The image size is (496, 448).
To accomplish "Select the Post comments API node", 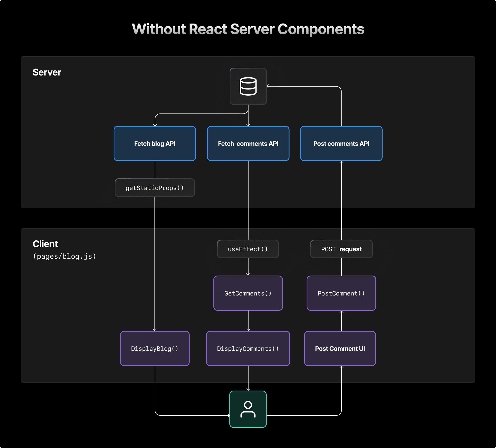I will pos(341,143).
